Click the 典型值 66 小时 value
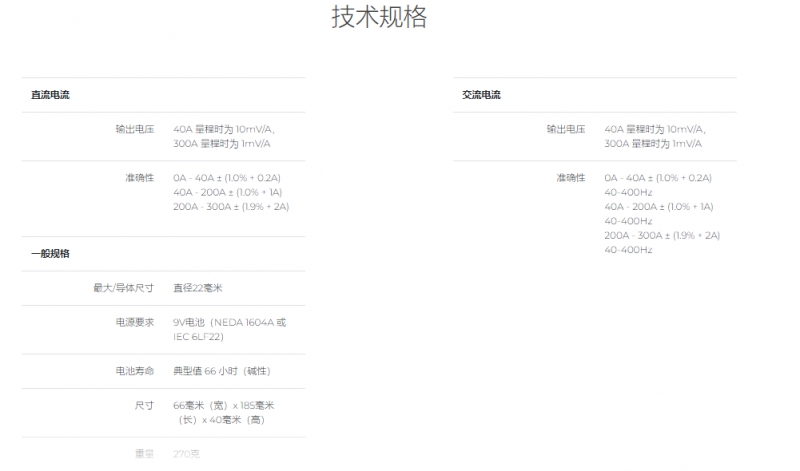The height and width of the screenshot is (471, 800). pos(221,371)
